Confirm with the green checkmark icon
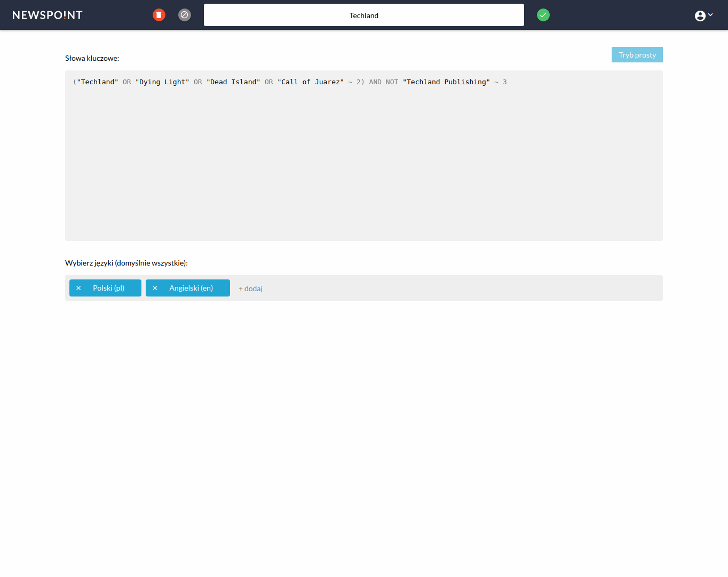The image size is (728, 577). (543, 15)
